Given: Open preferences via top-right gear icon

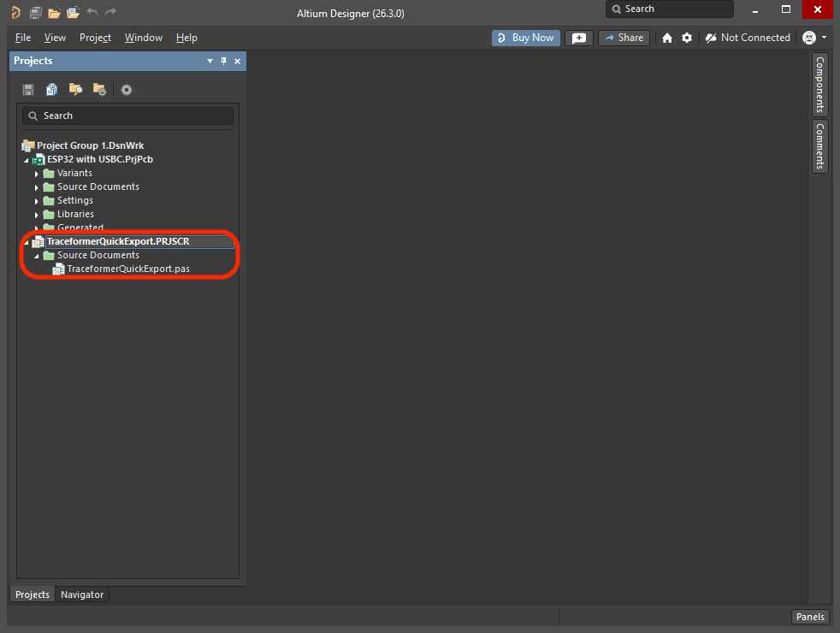Looking at the screenshot, I should 687,38.
